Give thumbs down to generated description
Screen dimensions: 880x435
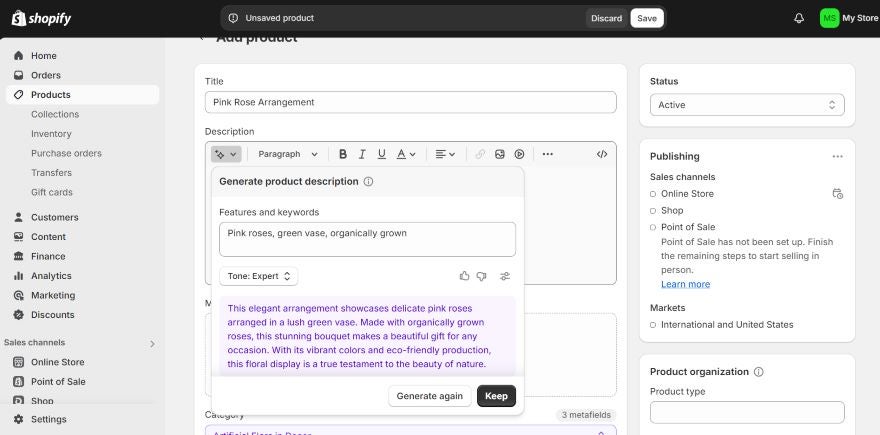[481, 276]
